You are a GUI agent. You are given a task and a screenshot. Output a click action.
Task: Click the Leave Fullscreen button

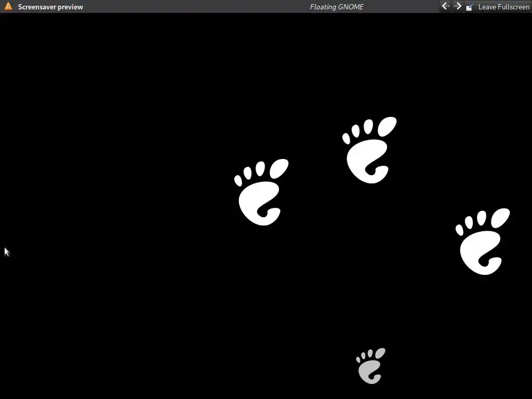[498, 6]
